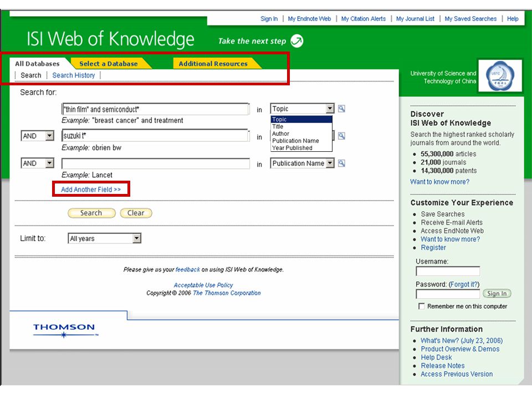
Task: Click the Take the next step arrow icon
Action: click(297, 41)
